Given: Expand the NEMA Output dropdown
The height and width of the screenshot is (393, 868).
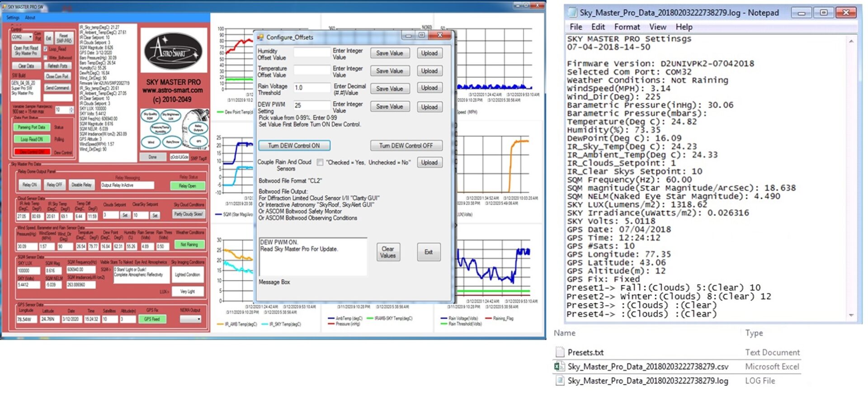Looking at the screenshot, I should click(x=190, y=319).
